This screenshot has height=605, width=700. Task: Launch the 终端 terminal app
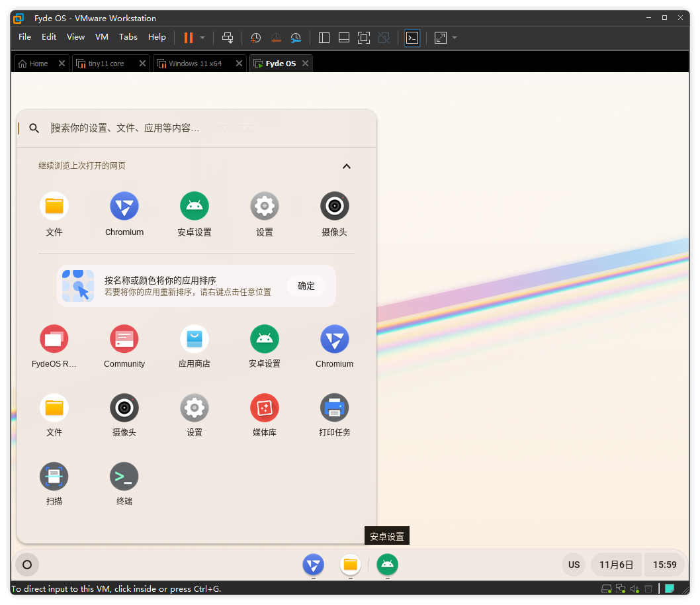coord(124,477)
